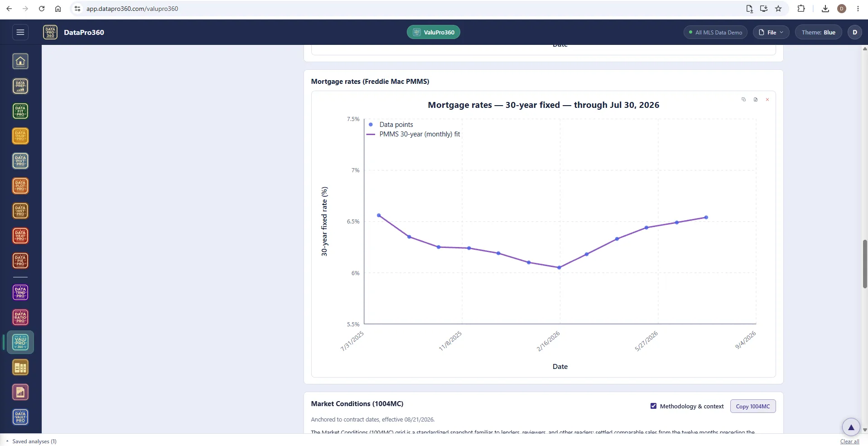Open the Data Plot Pro tool
The width and height of the screenshot is (868, 446).
20,186
